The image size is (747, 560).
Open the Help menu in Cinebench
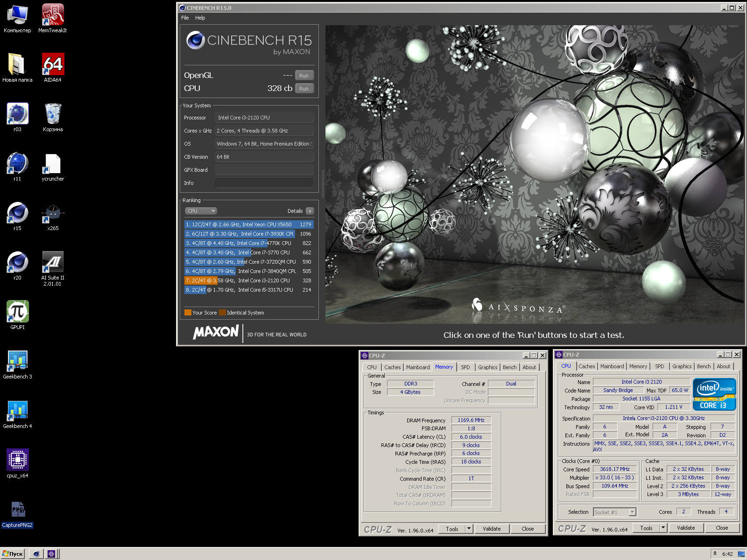point(200,18)
